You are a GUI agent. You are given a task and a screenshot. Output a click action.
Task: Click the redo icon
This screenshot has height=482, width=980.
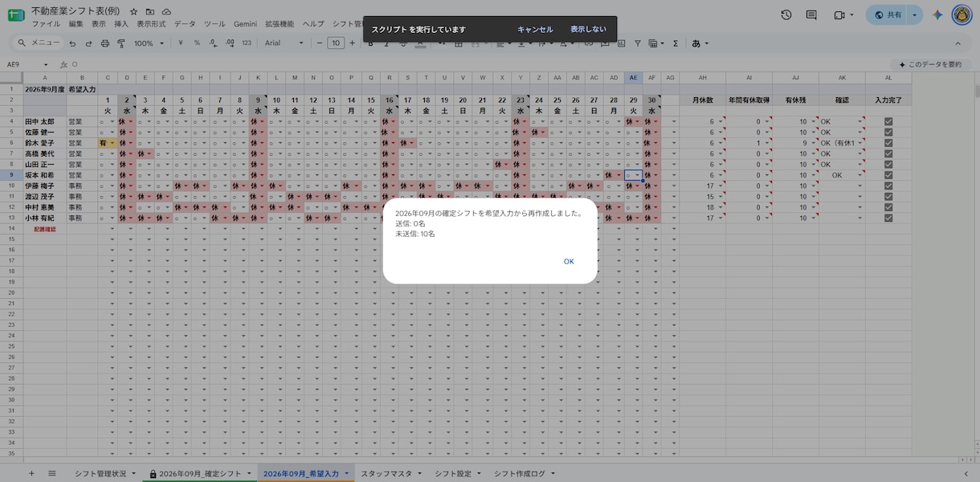pyautogui.click(x=88, y=43)
